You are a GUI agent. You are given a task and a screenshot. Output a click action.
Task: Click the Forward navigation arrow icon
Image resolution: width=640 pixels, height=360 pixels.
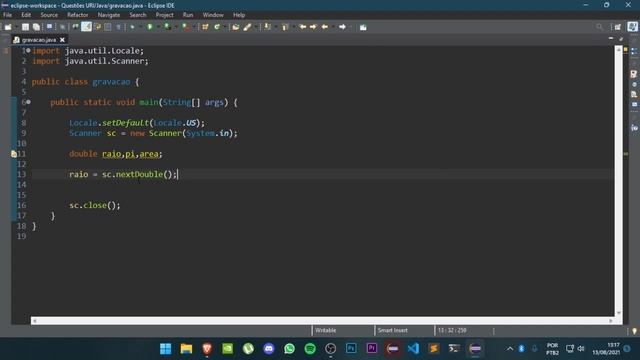coord(342,27)
